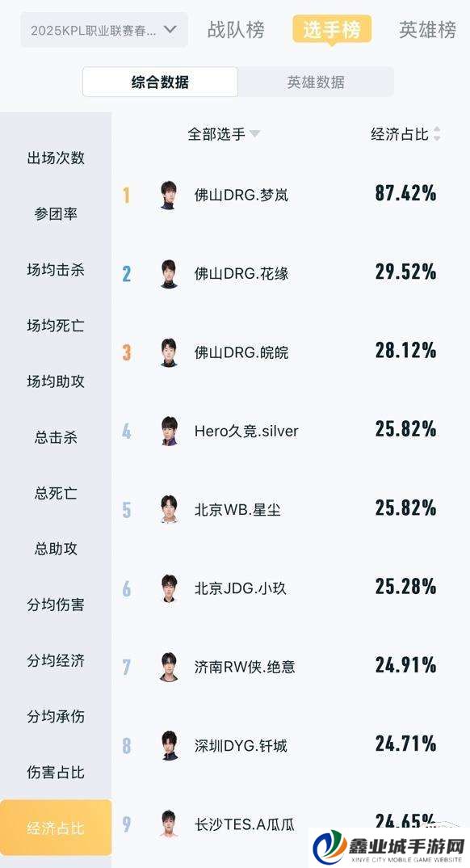Click 济南RW侠.绝意 player avatar
This screenshot has width=470, height=868.
pos(169,667)
